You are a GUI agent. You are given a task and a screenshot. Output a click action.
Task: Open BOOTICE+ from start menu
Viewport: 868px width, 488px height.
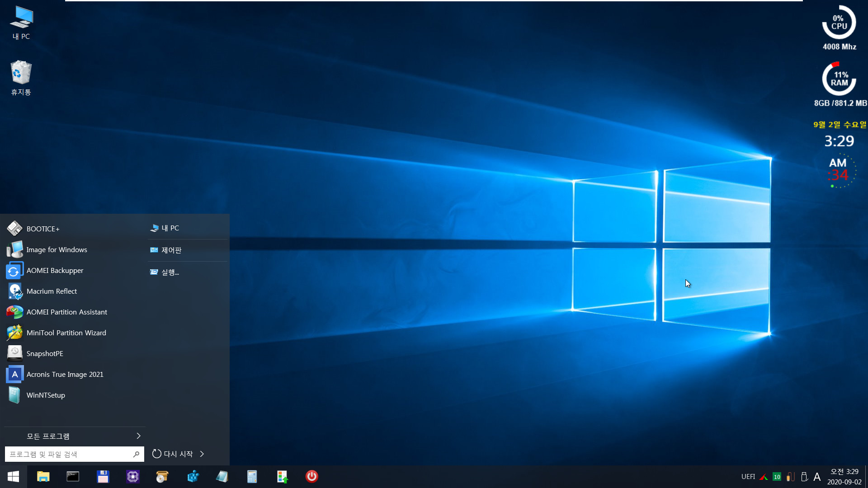point(43,228)
